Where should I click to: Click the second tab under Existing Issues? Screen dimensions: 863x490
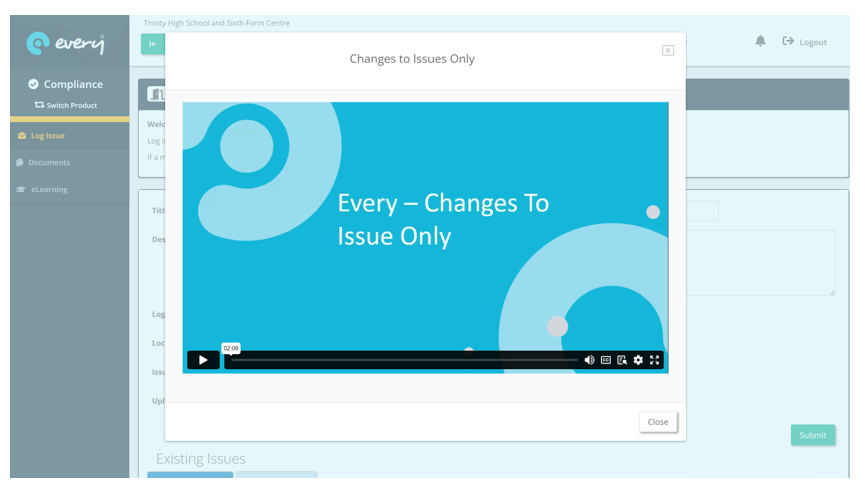276,475
